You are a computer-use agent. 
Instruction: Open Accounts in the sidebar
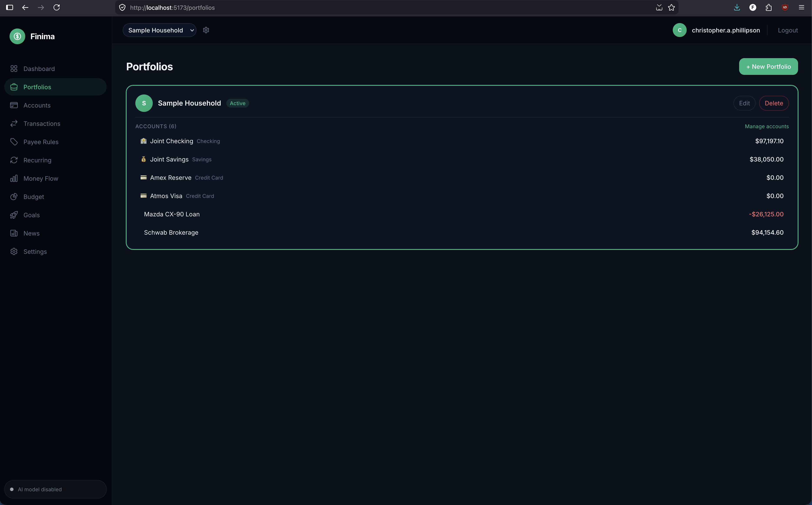(55, 105)
